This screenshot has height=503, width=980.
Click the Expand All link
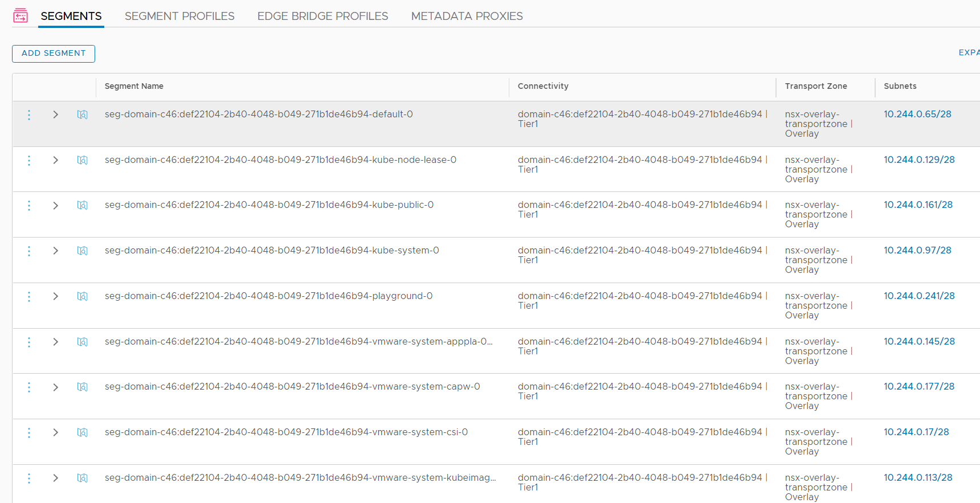tap(969, 52)
